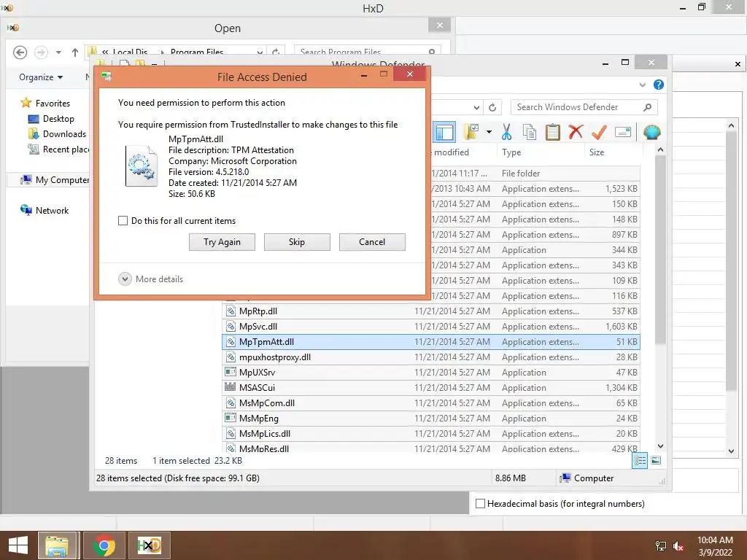Click the blue Help question mark icon
Viewport: 747px width, 560px height.
pyautogui.click(x=659, y=85)
